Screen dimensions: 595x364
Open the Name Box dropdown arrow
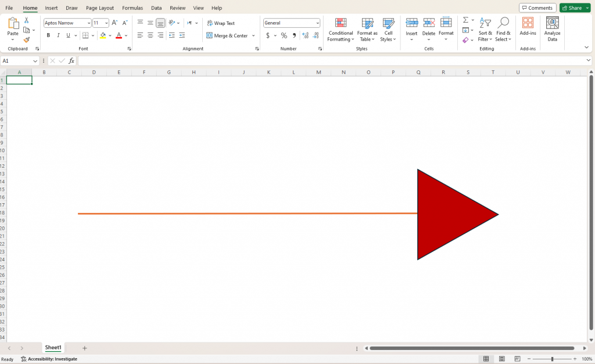click(35, 60)
